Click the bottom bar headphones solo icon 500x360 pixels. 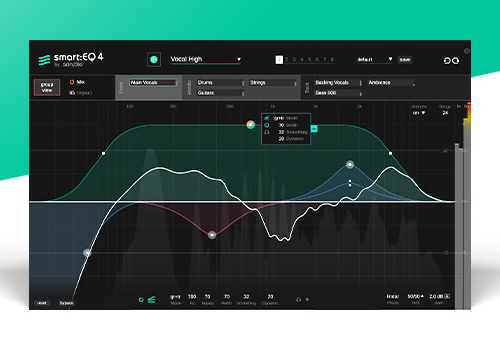[298, 300]
